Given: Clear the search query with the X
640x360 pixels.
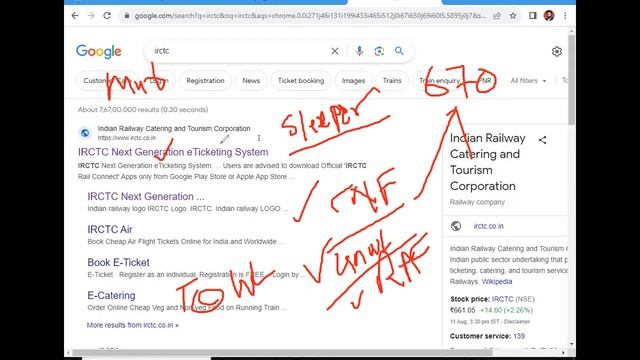Looking at the screenshot, I should tap(335, 51).
